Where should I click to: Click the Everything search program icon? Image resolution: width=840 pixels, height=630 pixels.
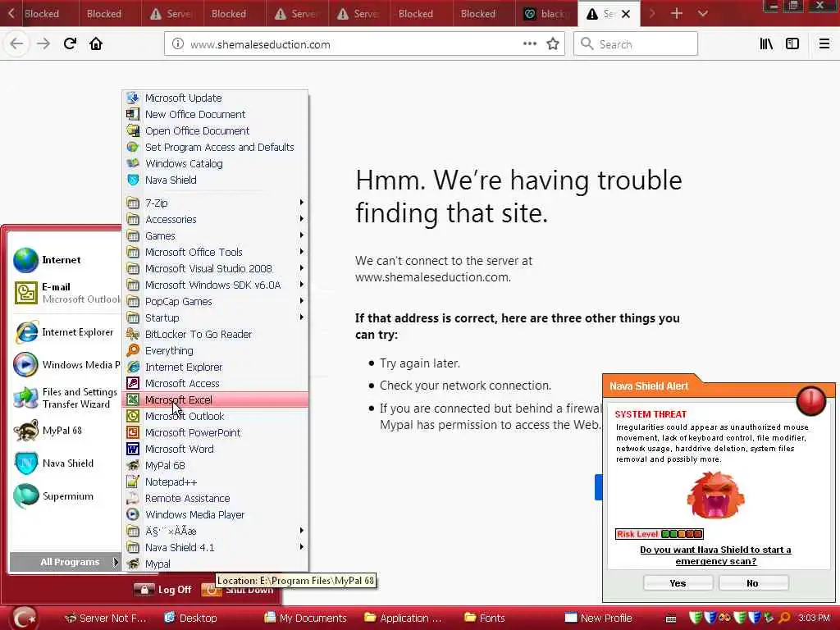coord(133,350)
